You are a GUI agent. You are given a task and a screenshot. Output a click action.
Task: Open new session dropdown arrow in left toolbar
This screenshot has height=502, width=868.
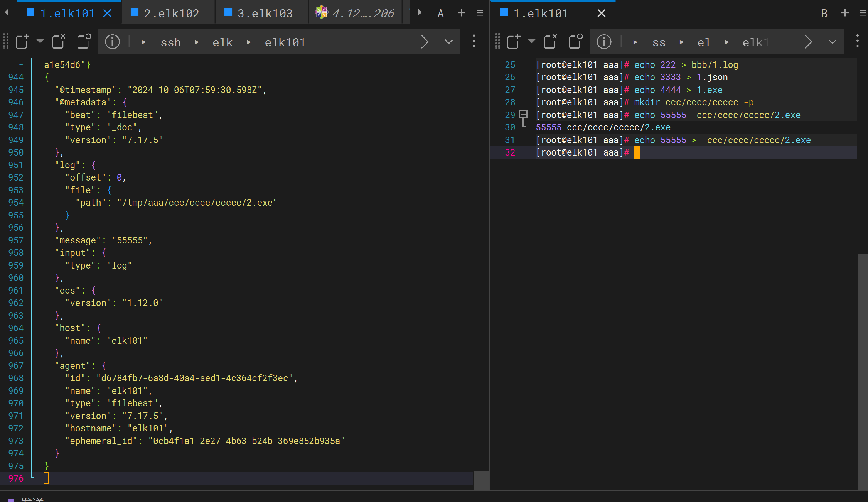pos(40,41)
